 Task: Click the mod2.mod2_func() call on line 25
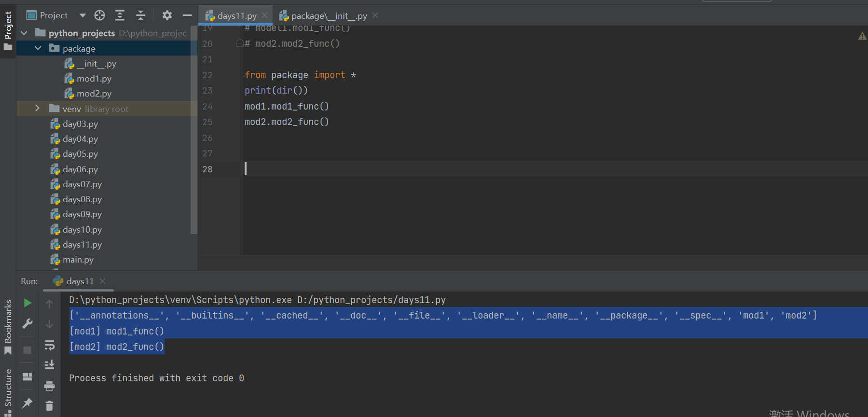(x=287, y=122)
